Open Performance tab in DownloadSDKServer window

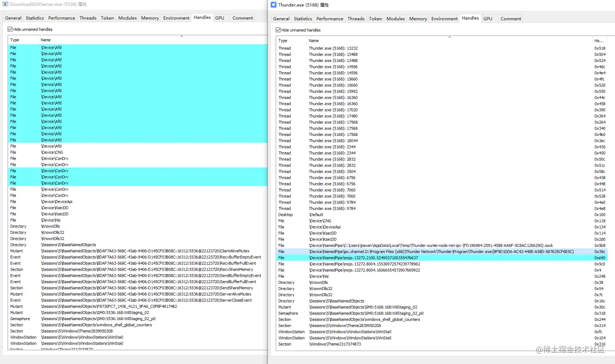62,18
